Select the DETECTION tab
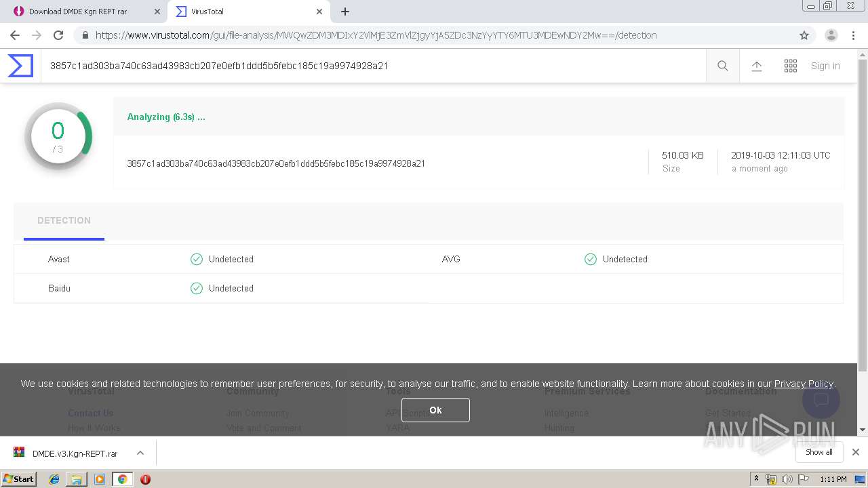 (64, 220)
